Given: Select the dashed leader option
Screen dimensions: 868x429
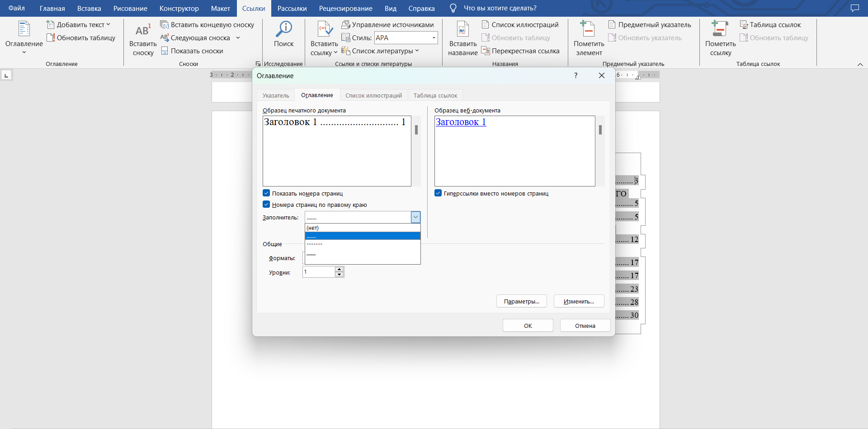Looking at the screenshot, I should tap(363, 244).
